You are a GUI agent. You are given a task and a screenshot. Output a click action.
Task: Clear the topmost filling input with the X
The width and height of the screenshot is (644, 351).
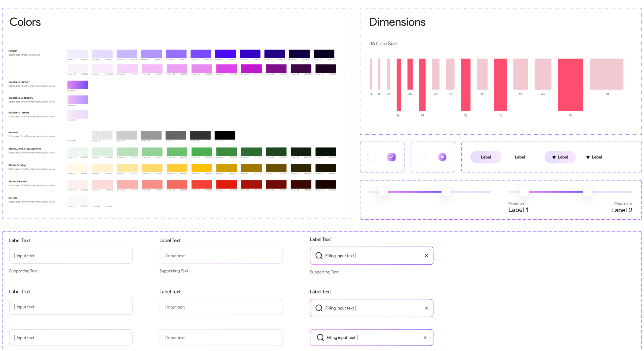tap(426, 256)
